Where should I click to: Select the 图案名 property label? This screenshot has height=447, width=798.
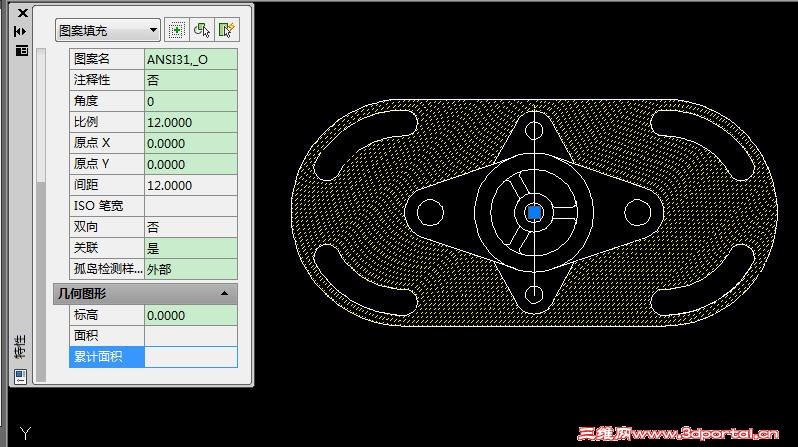(107, 59)
